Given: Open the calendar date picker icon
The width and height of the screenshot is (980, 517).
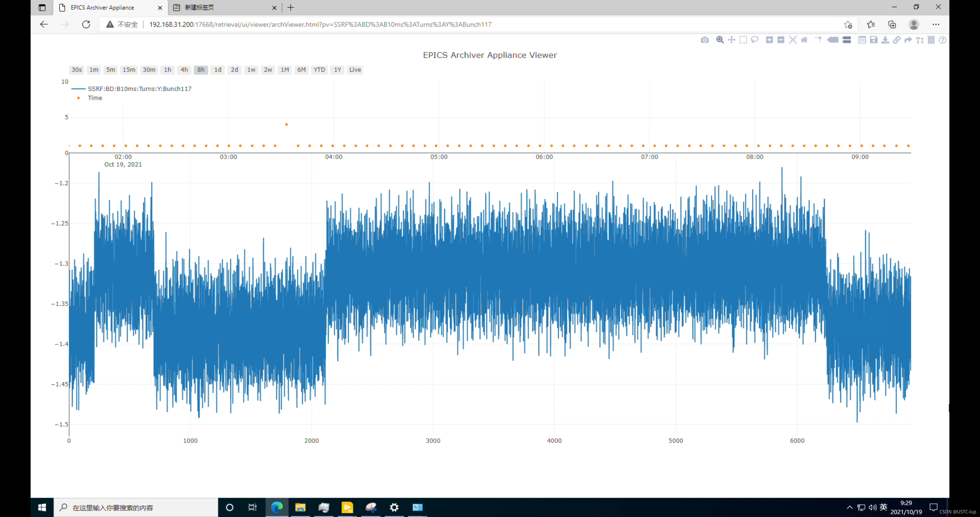Looking at the screenshot, I should tap(862, 40).
